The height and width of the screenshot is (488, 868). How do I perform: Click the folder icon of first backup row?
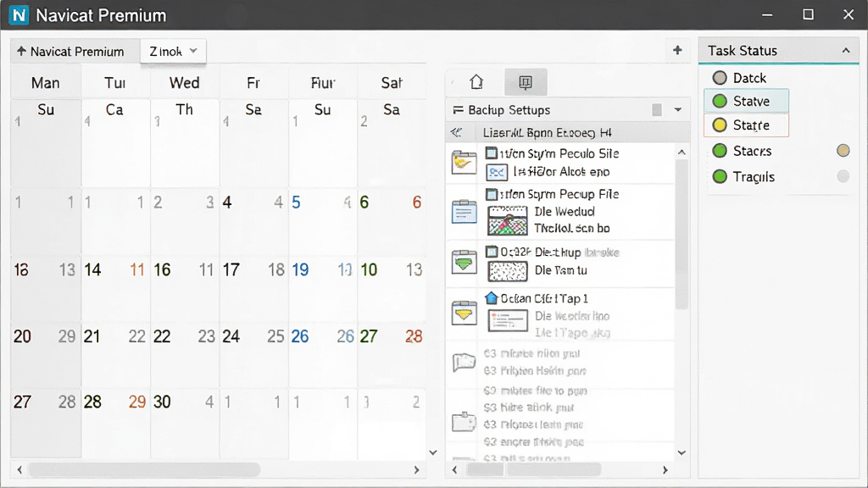(464, 163)
